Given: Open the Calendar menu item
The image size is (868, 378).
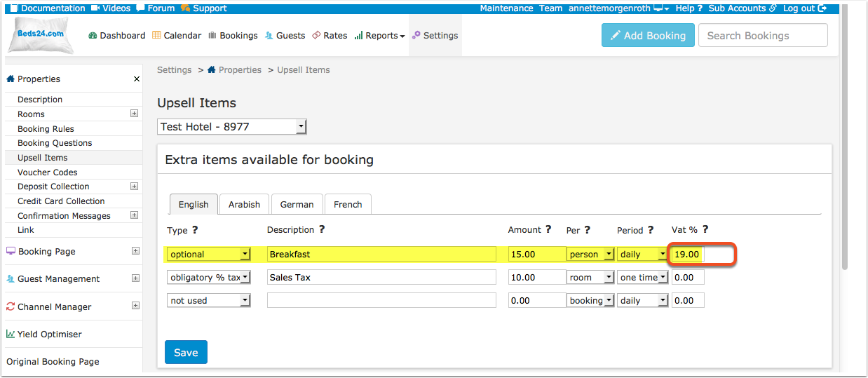Looking at the screenshot, I should coord(177,36).
